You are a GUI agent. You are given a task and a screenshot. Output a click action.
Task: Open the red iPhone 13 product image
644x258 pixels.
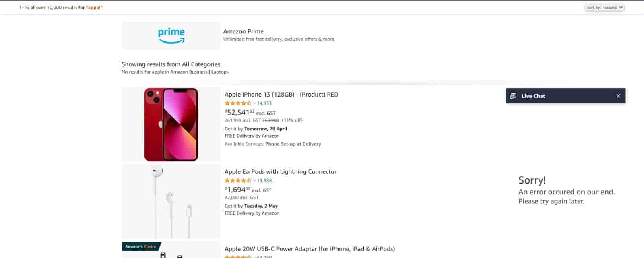tap(171, 124)
